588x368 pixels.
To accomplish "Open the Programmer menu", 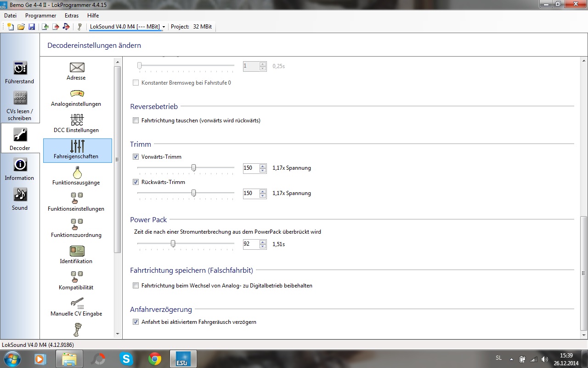I will click(x=40, y=16).
